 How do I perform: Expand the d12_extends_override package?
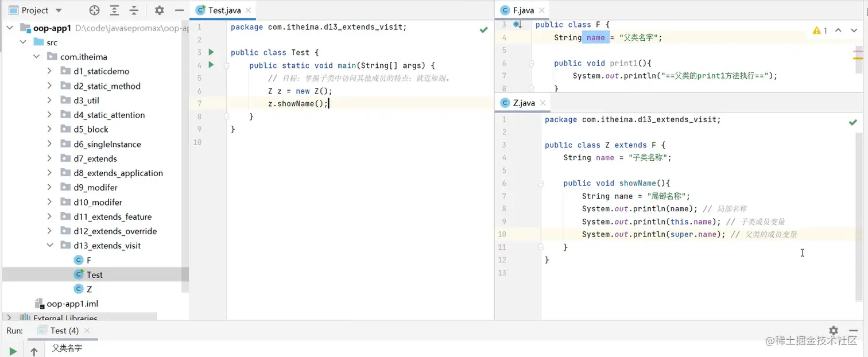(50, 231)
